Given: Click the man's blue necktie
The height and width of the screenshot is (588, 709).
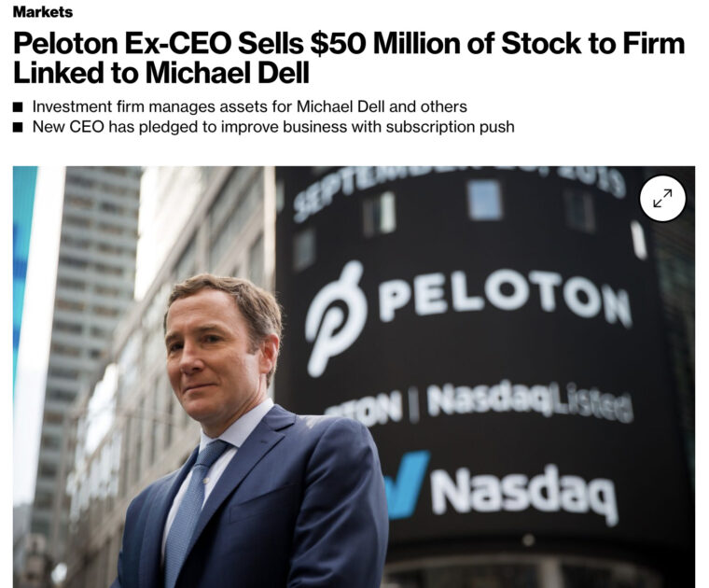Looking at the screenshot, I should click(193, 503).
